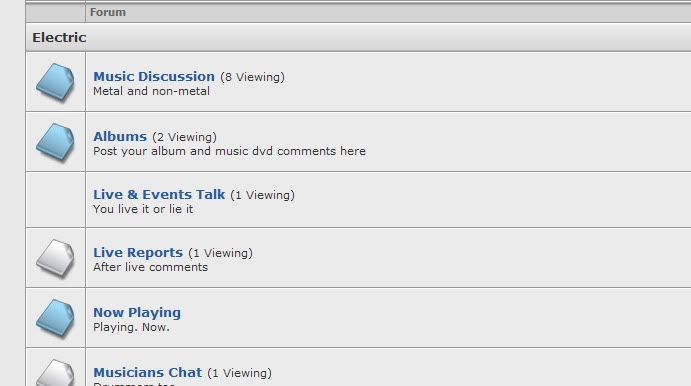Click the 'Playing. Now.' description text
This screenshot has height=386, width=691.
131,327
